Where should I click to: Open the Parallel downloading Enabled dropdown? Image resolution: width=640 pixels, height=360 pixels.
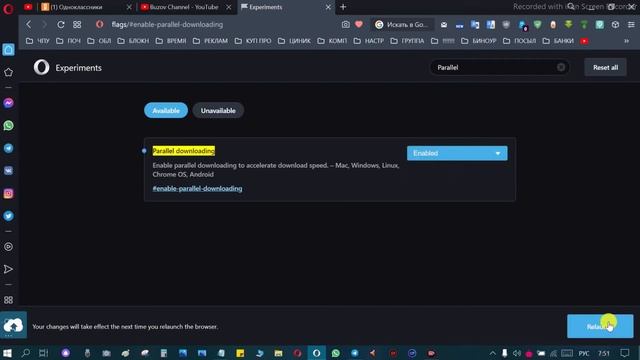[457, 153]
